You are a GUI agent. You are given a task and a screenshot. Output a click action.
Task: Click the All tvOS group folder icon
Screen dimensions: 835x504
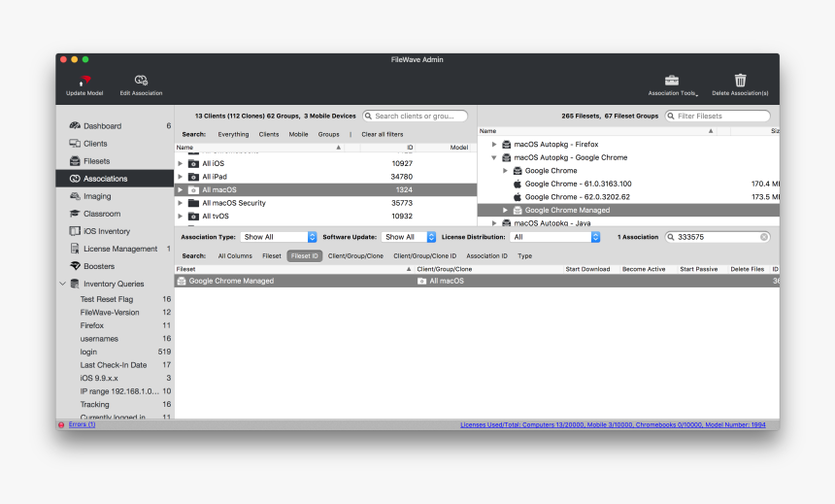pyautogui.click(x=193, y=217)
